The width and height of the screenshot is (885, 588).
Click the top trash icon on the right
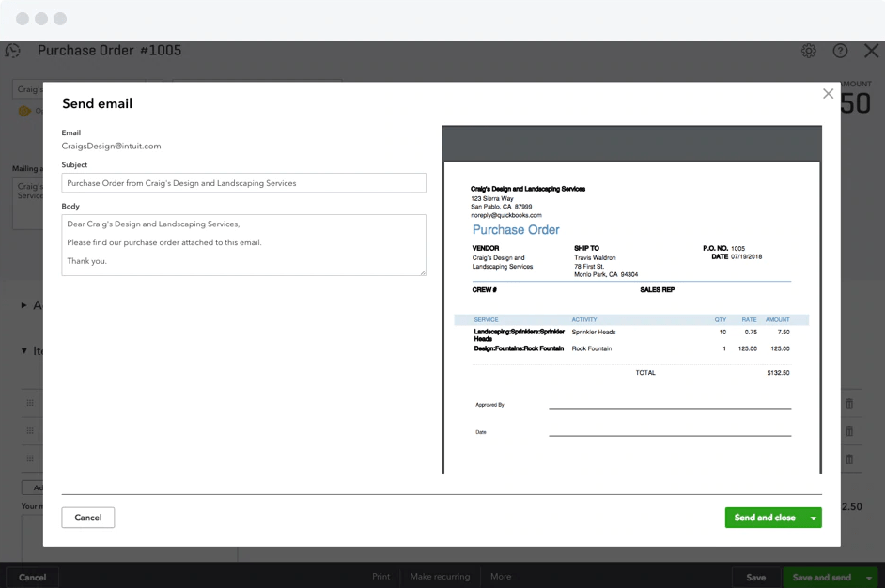pos(849,403)
